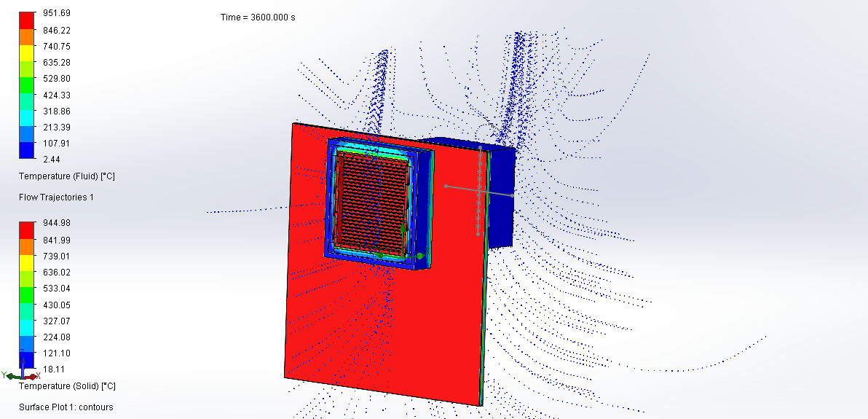868x419 pixels.
Task: Click the 18.11 minimum solid temperature value
Action: (x=55, y=369)
